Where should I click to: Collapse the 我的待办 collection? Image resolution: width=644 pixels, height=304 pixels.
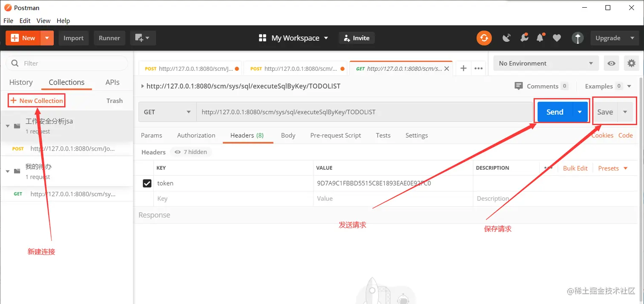tap(8, 171)
